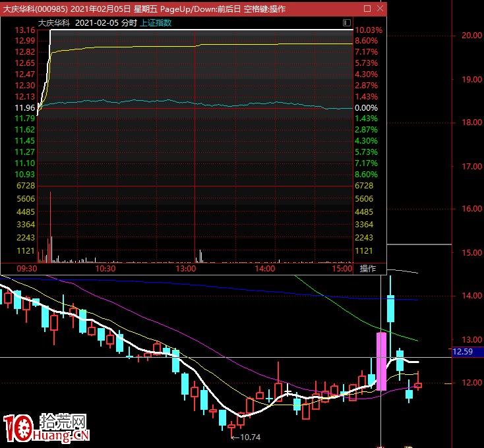Viewport: 484px width, 448px height.
Task: Click the 13.00 K-line price axis label
Action: click(471, 340)
